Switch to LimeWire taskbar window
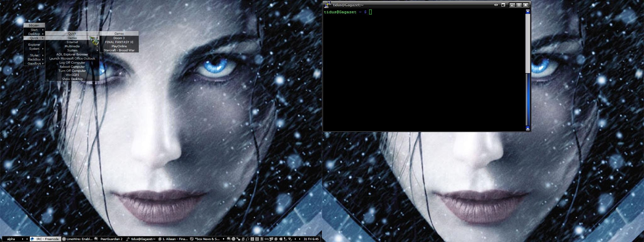 coord(77,239)
